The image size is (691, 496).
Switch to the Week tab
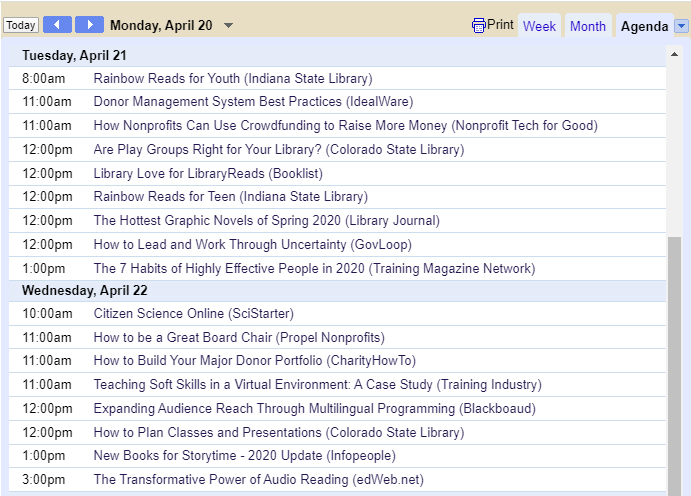coord(539,26)
